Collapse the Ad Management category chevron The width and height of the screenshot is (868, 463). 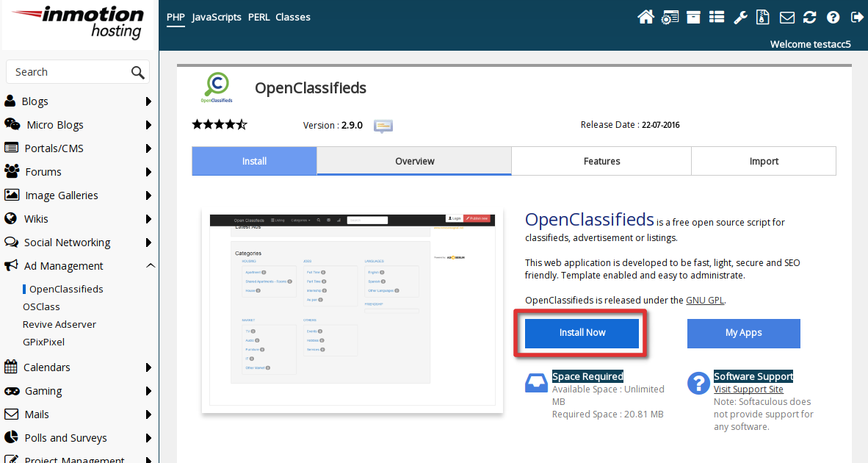150,266
